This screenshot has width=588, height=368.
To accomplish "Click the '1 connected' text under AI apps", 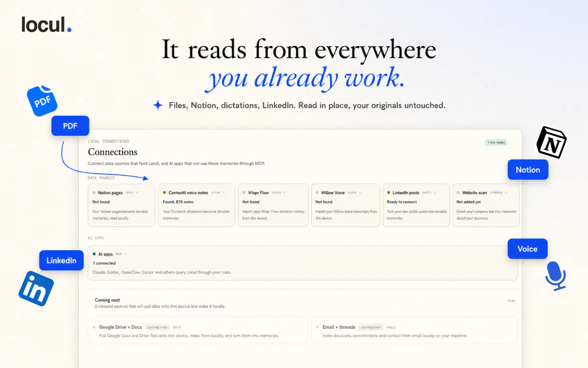I will (104, 263).
